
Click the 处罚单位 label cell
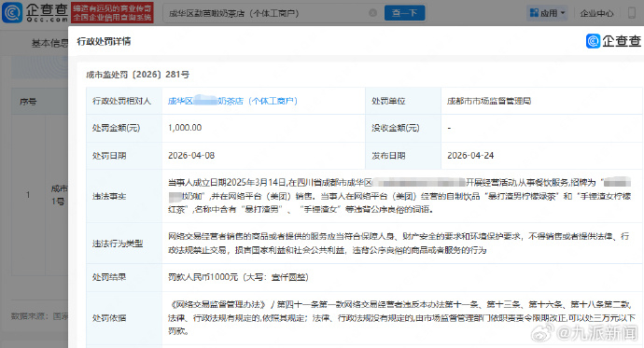(x=403, y=101)
